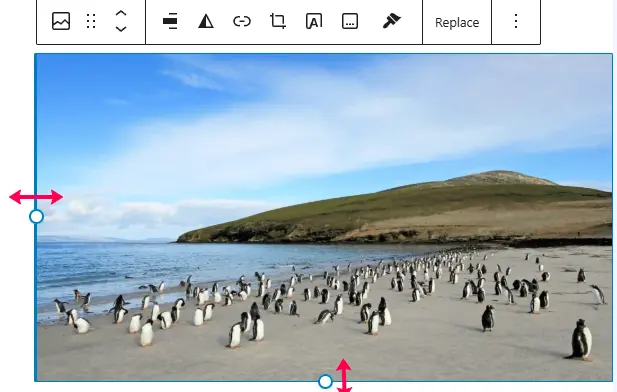Click the block drag handle dots
Viewport: 617px width, 392px height.
point(91,21)
